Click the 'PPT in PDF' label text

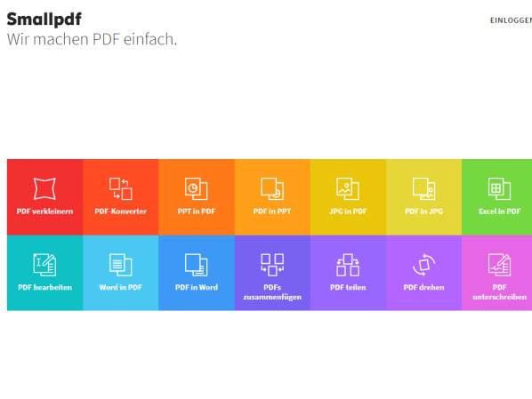(196, 211)
